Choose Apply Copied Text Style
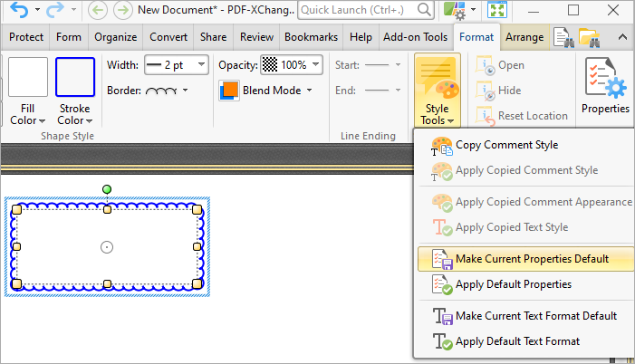 point(525,227)
